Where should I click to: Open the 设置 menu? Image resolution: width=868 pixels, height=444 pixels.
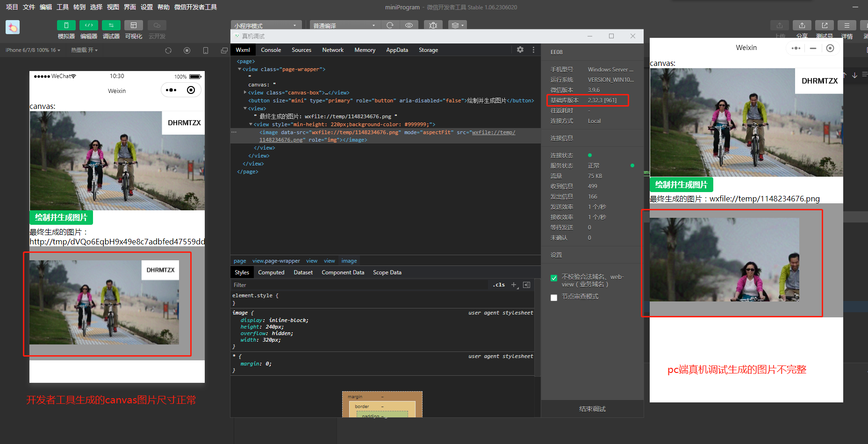(x=147, y=7)
